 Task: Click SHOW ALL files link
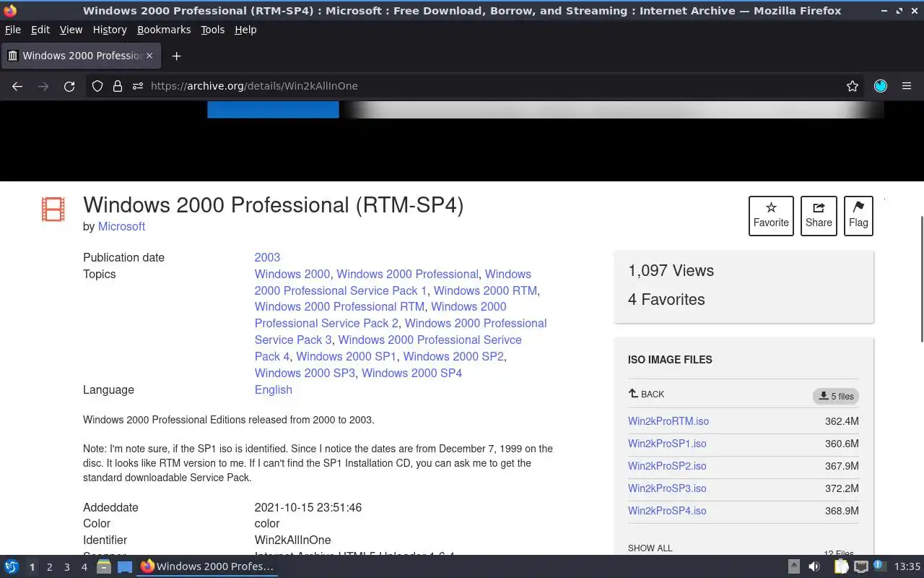[650, 548]
